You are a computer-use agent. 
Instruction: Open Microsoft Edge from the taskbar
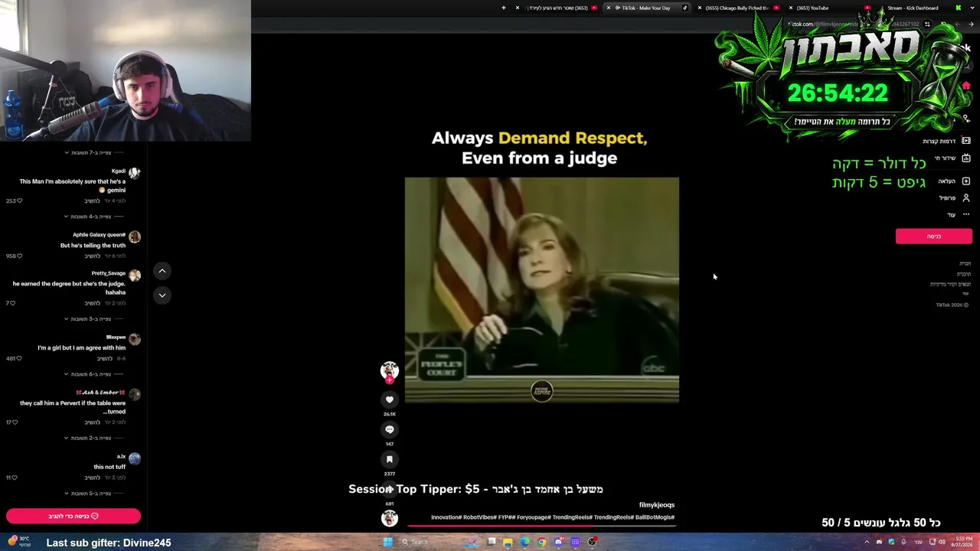coord(524,542)
